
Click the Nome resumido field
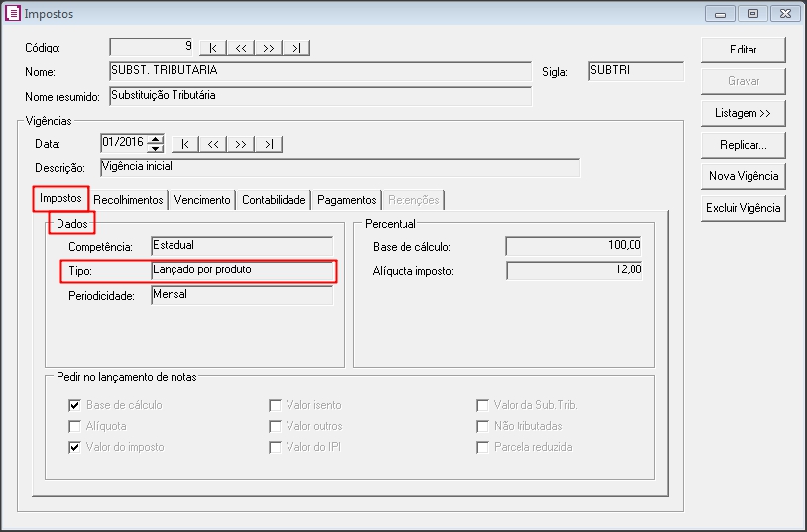point(320,96)
